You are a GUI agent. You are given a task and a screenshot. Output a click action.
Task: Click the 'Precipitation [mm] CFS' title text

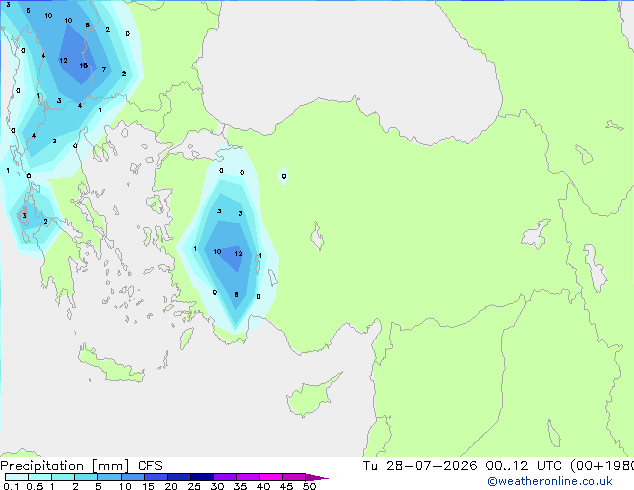(x=81, y=466)
